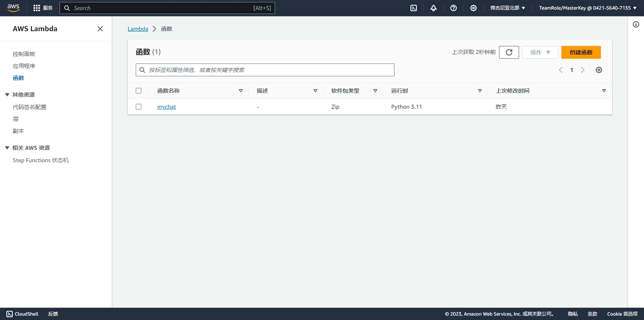The height and width of the screenshot is (320, 644).
Task: Close the AWS Lambda side panel
Action: [100, 29]
